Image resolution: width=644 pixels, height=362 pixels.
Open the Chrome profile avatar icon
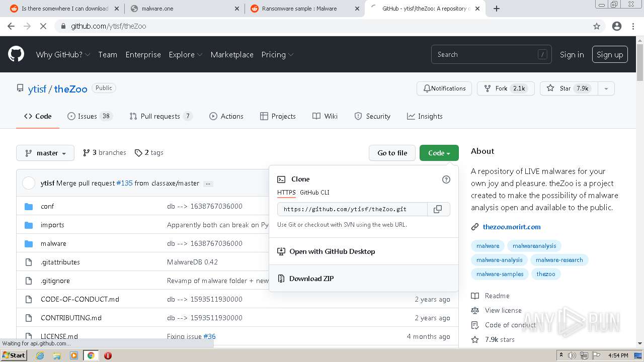click(617, 26)
